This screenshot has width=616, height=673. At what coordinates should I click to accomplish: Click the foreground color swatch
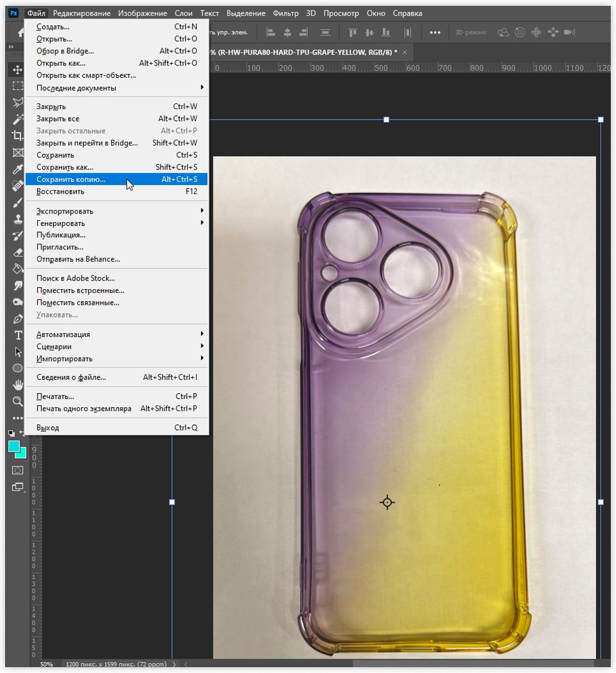pos(14,446)
